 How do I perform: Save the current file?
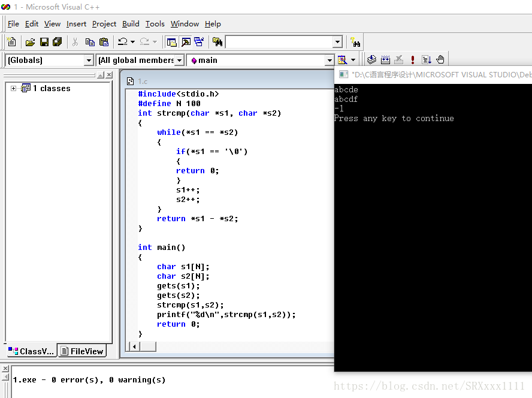click(x=44, y=42)
